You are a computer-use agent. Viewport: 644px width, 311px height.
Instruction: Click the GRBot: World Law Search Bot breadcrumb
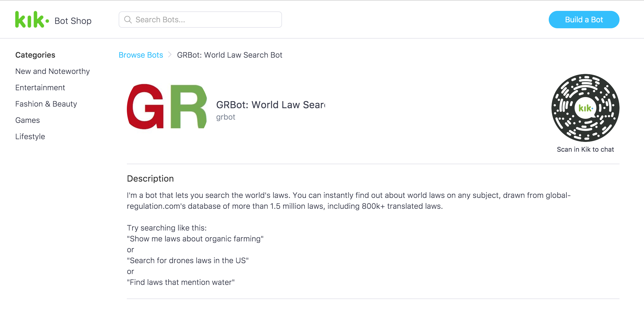[x=229, y=55]
